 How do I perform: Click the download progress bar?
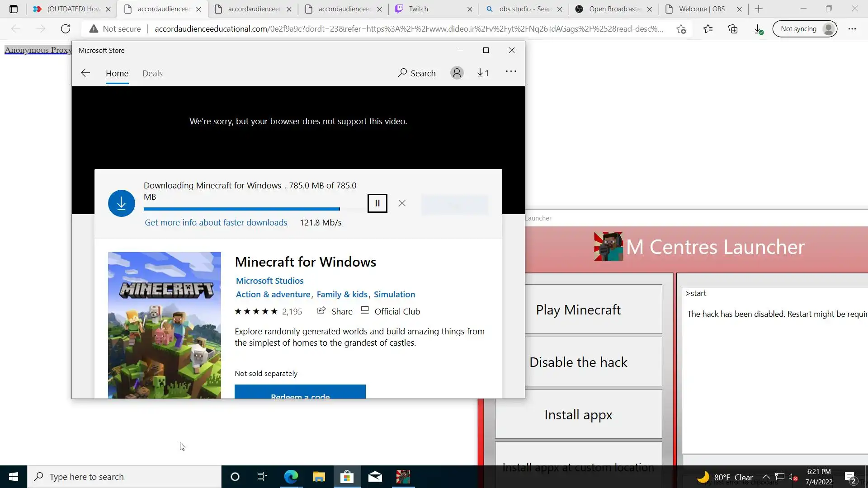[x=241, y=209]
